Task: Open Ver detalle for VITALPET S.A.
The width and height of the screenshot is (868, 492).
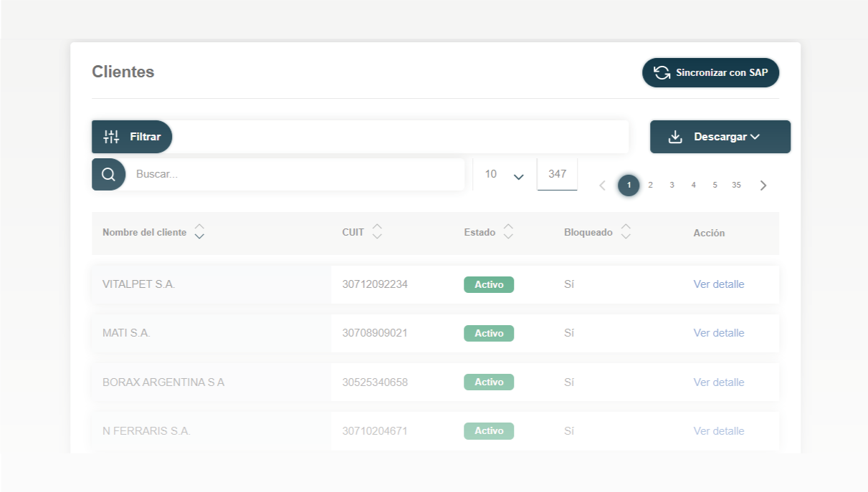Action: coord(718,284)
